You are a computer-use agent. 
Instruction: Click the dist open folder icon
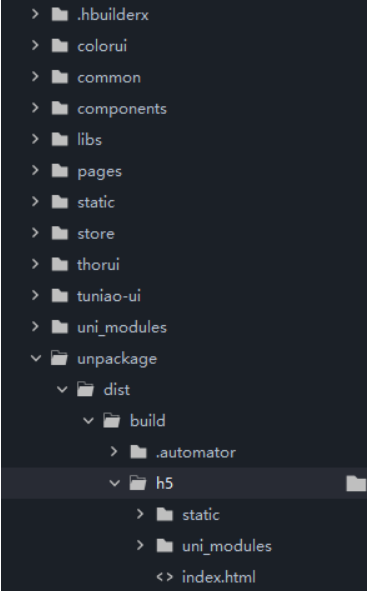pos(86,389)
